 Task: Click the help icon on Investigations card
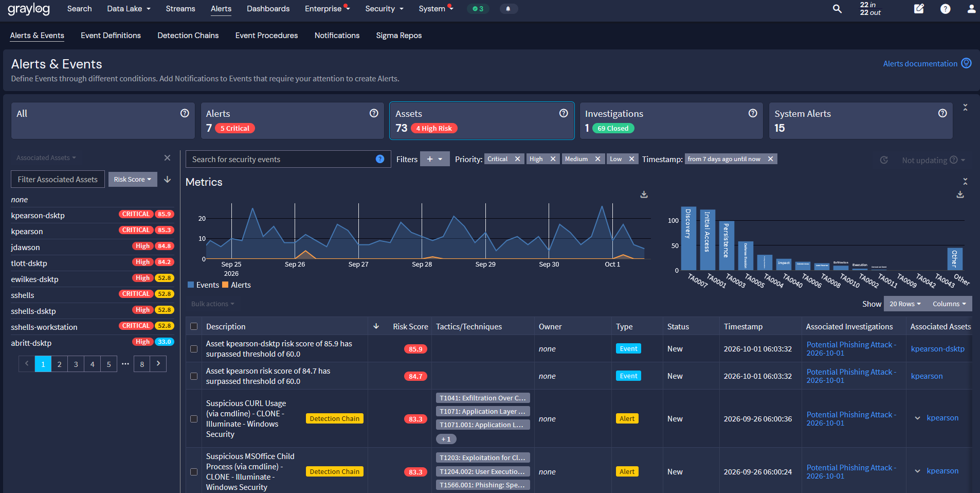[x=753, y=113]
